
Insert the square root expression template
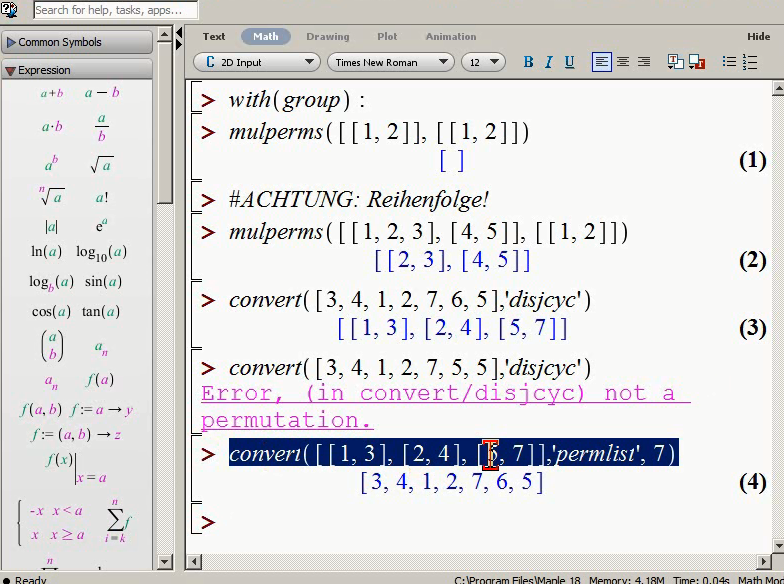point(102,164)
